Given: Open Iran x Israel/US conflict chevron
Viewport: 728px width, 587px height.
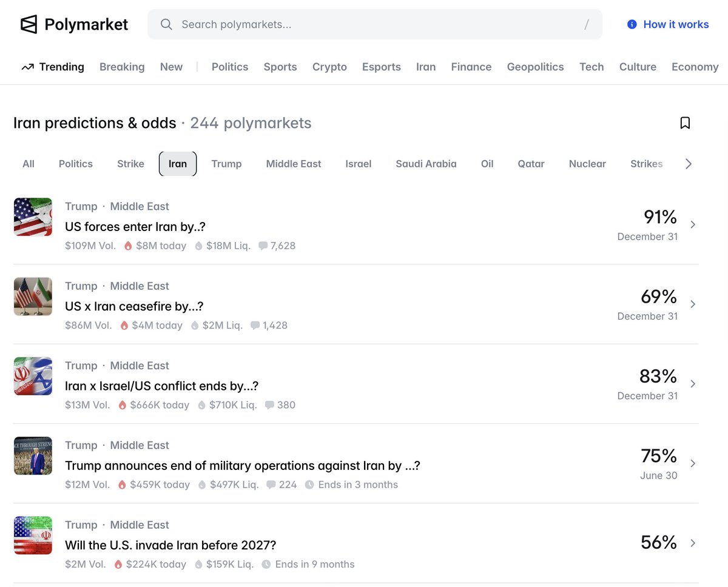Looking at the screenshot, I should 693,383.
